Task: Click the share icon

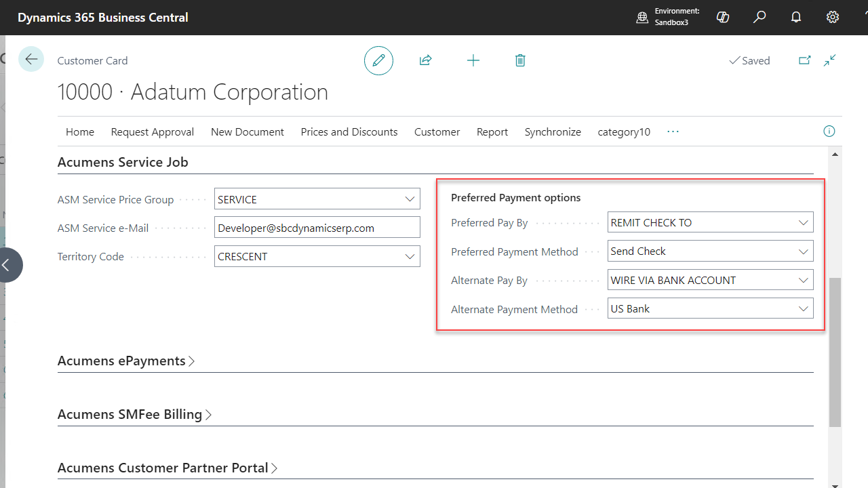Action: [425, 60]
